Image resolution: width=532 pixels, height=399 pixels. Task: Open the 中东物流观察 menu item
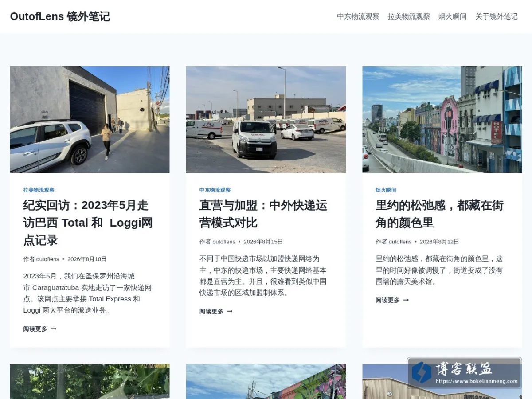click(x=358, y=16)
